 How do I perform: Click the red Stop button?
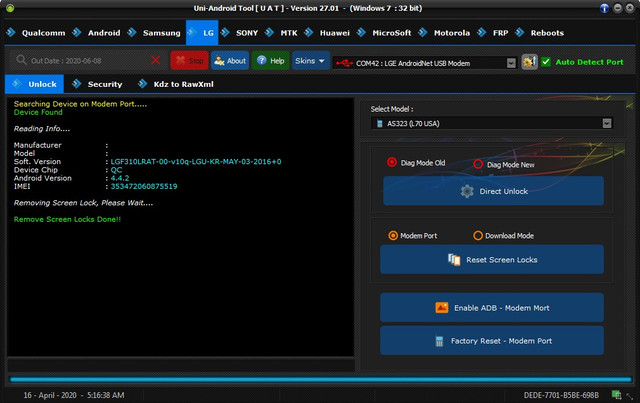point(189,61)
